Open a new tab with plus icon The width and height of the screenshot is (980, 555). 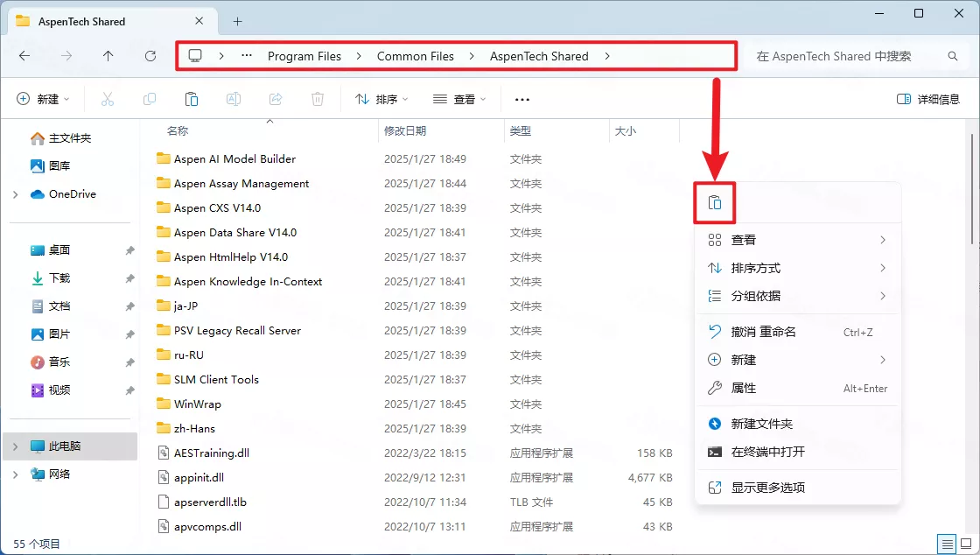237,21
